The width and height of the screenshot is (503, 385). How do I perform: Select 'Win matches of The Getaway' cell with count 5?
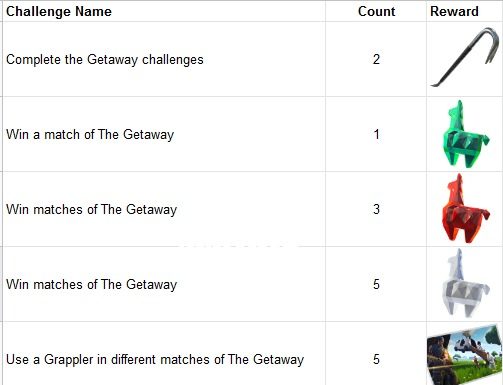tap(164, 284)
